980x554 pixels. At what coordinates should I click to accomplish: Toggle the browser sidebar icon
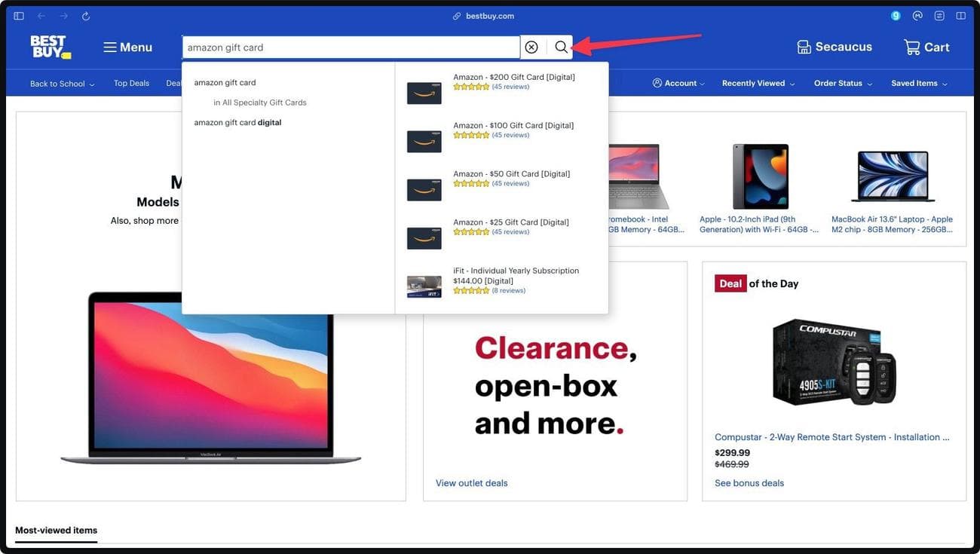(17, 15)
